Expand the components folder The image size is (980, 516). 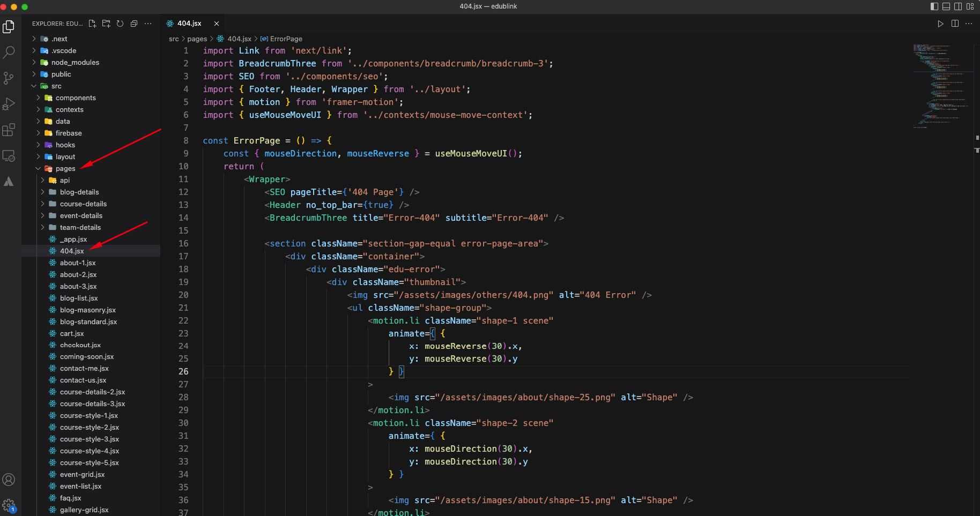[x=76, y=98]
